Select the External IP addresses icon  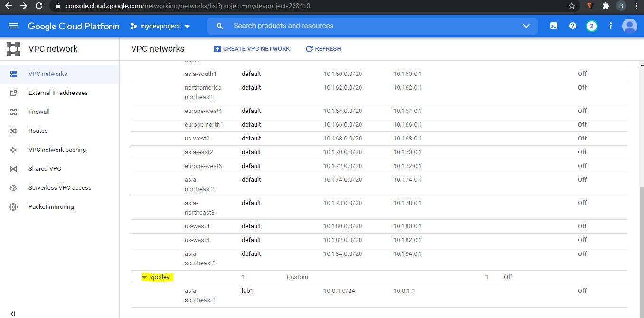coord(13,93)
